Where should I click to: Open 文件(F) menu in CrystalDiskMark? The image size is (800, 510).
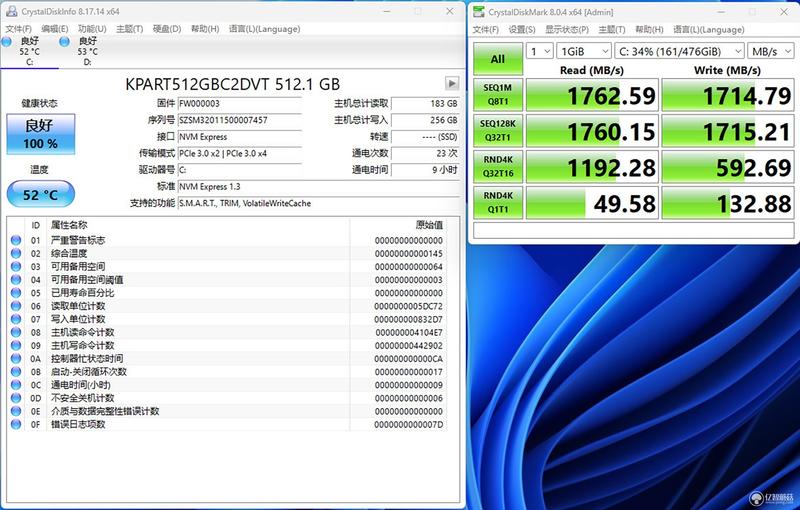(486, 30)
